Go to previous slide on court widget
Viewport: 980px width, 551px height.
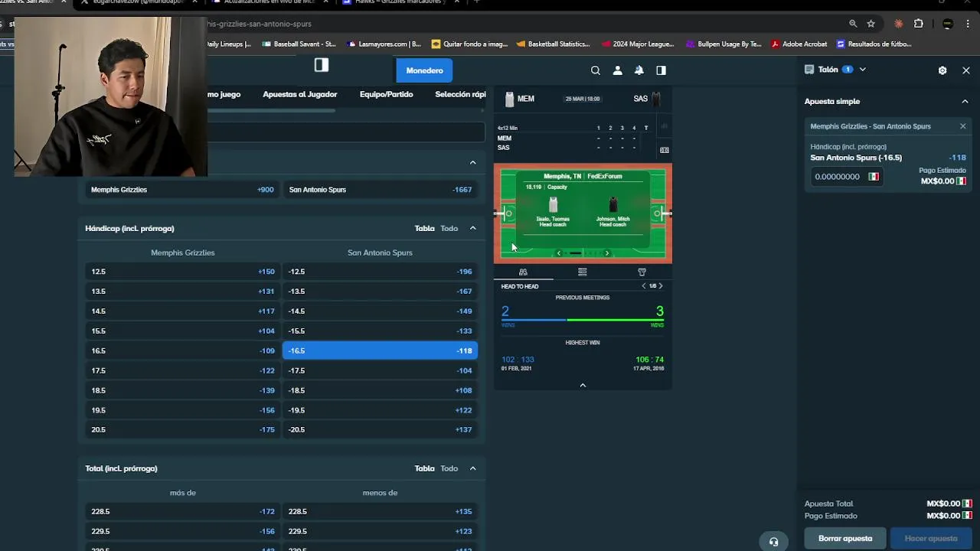(x=559, y=253)
